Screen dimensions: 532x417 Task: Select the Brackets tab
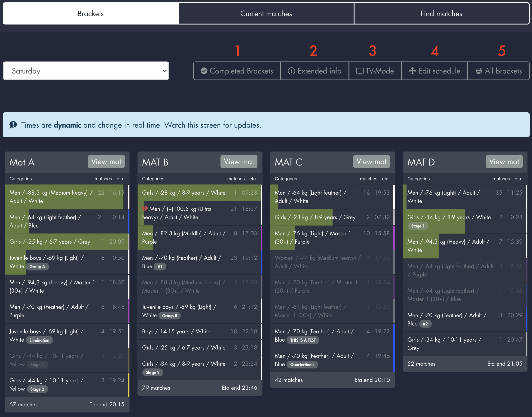tap(91, 13)
